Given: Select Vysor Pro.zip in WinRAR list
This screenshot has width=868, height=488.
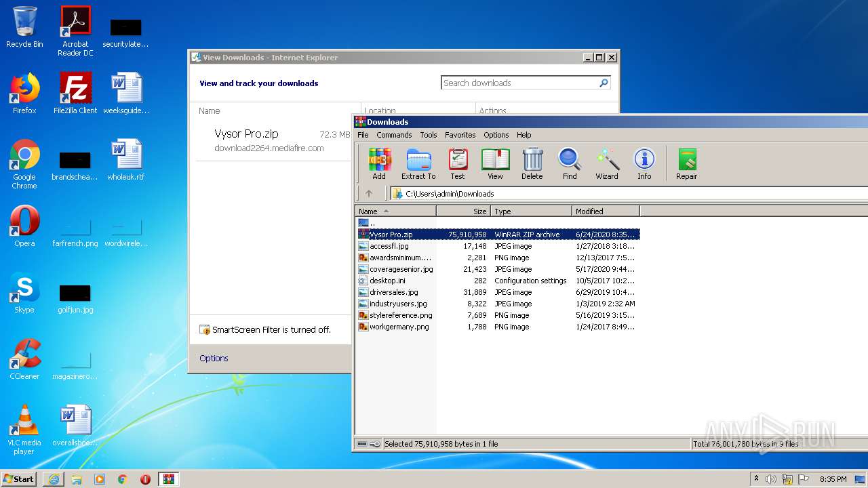Looking at the screenshot, I should tap(497, 235).
